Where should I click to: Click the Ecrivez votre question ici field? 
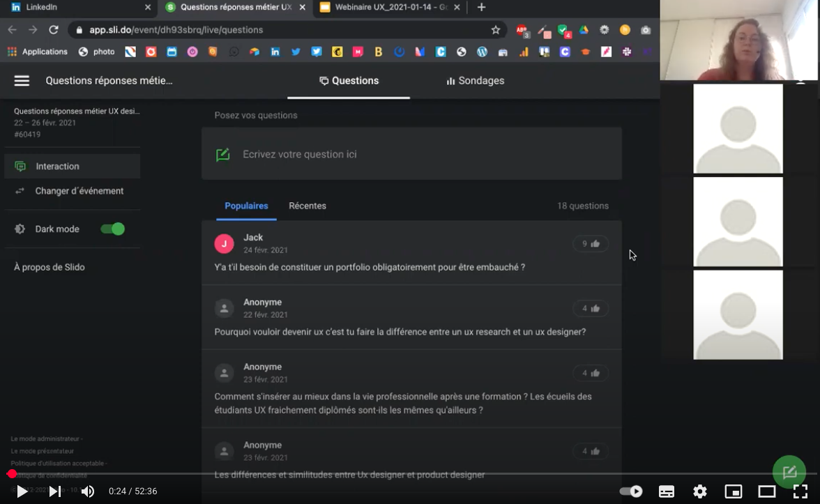[x=411, y=154]
